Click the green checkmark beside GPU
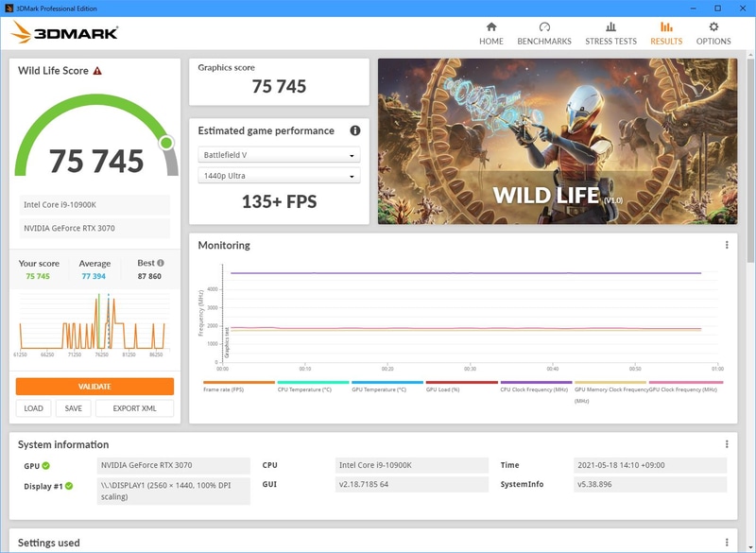Image resolution: width=756 pixels, height=553 pixels. [x=46, y=464]
